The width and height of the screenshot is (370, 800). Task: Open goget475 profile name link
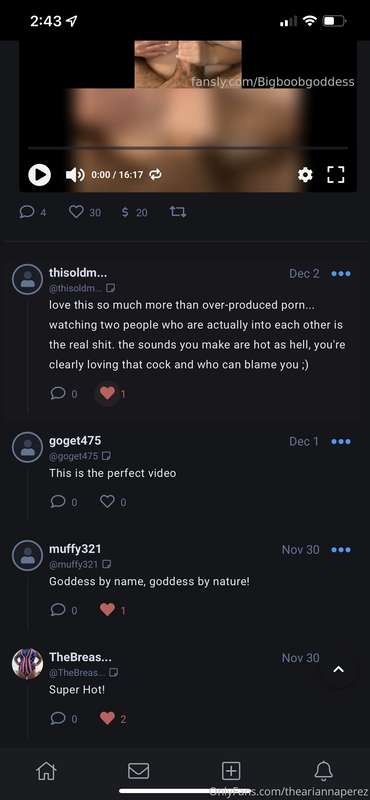[75, 440]
